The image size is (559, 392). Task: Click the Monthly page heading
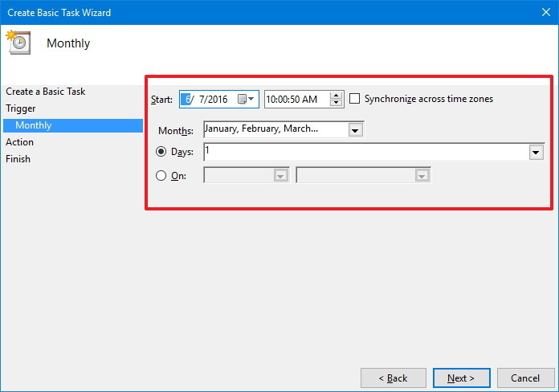[68, 43]
